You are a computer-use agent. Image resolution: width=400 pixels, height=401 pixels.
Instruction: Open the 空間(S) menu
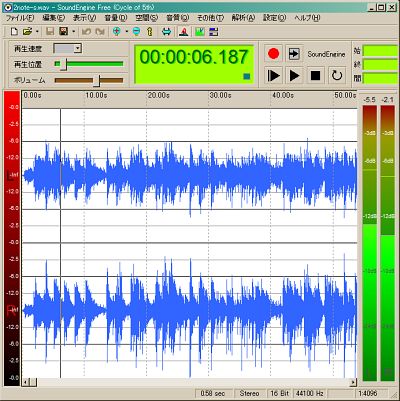click(147, 18)
